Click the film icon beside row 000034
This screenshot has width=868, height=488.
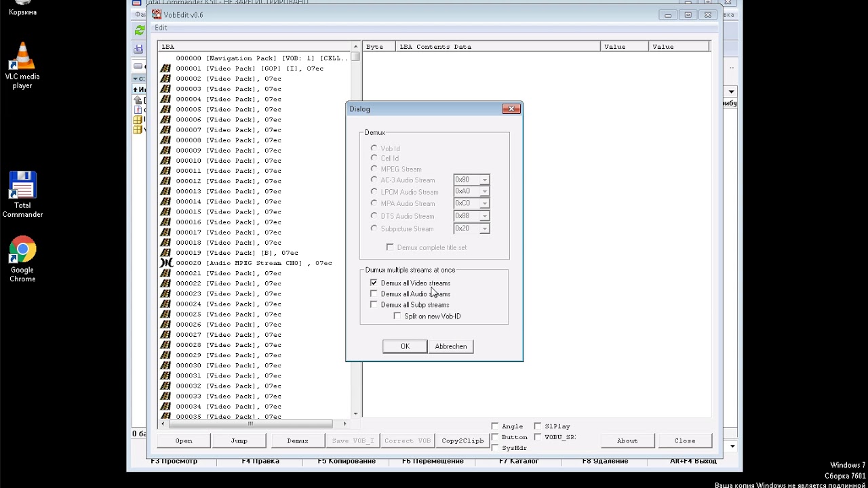tap(165, 406)
